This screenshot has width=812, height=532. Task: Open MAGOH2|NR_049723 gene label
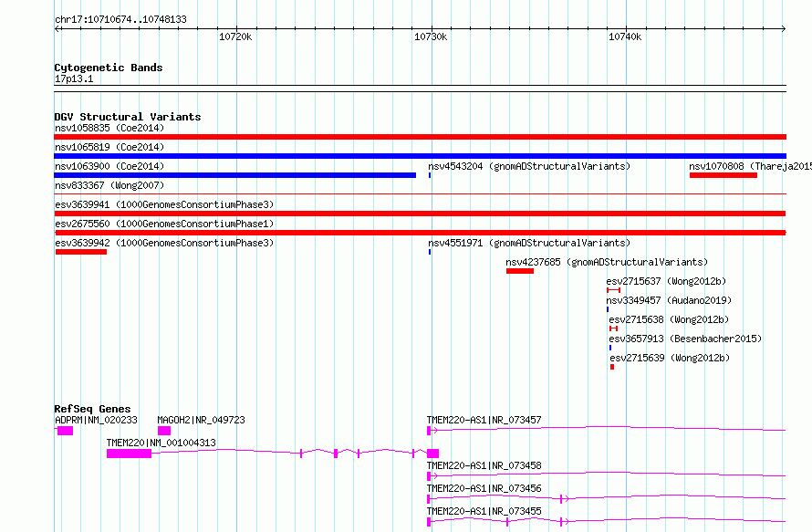pos(201,420)
